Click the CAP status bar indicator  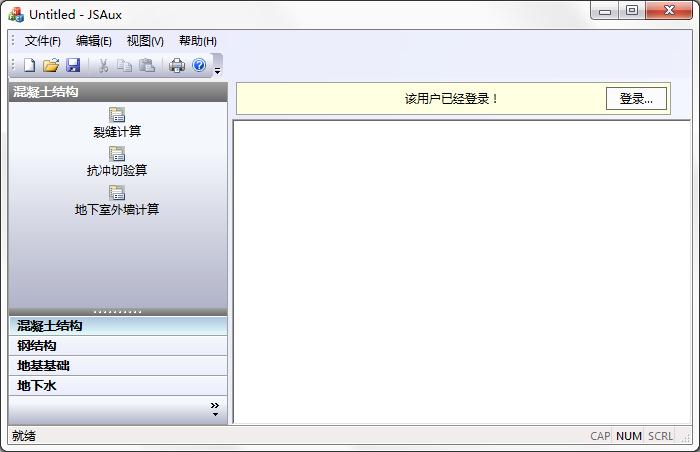[600, 436]
